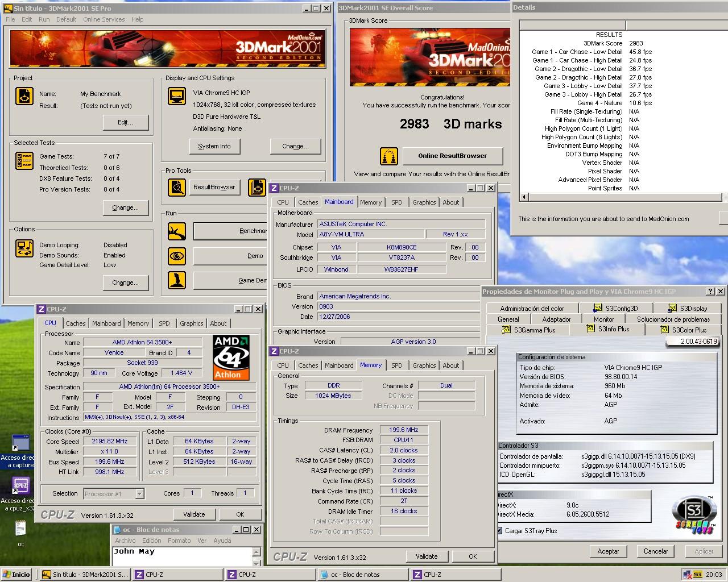This screenshot has height=582, width=728.
Task: Click the AMD Athlon 64 3500+ Name field
Action: click(142, 342)
